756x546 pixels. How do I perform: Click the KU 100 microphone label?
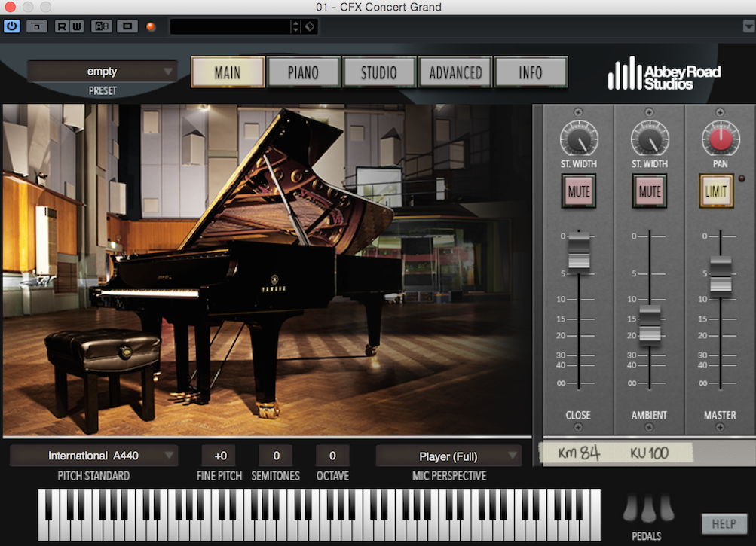(649, 453)
